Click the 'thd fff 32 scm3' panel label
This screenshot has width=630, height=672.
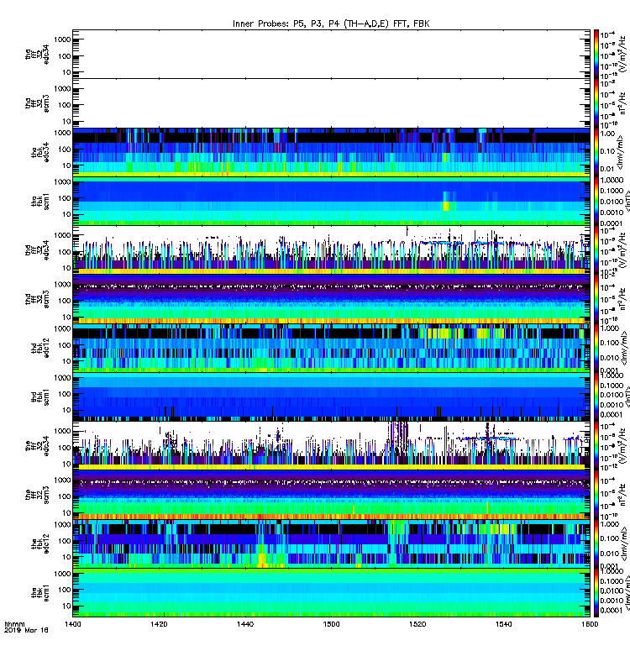click(37, 299)
